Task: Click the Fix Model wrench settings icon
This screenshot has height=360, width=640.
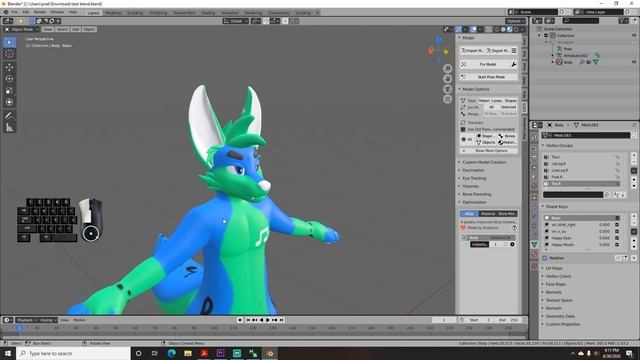Action: 513,64
